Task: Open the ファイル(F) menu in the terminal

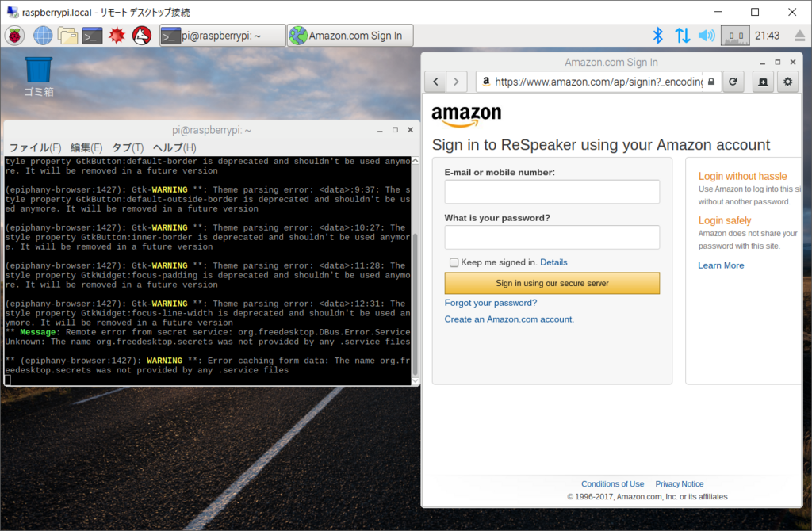Action: click(x=35, y=148)
